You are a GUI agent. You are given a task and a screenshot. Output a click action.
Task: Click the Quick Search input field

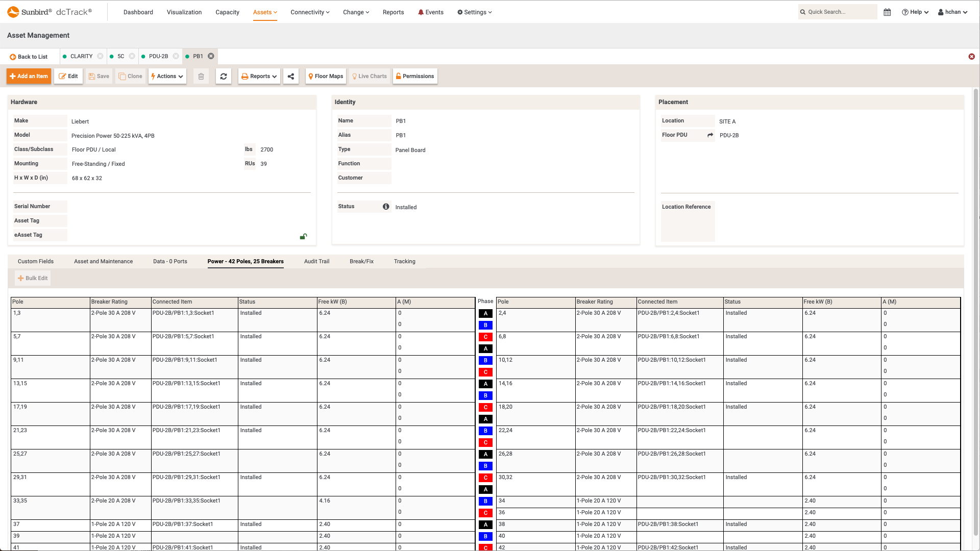[x=838, y=11]
